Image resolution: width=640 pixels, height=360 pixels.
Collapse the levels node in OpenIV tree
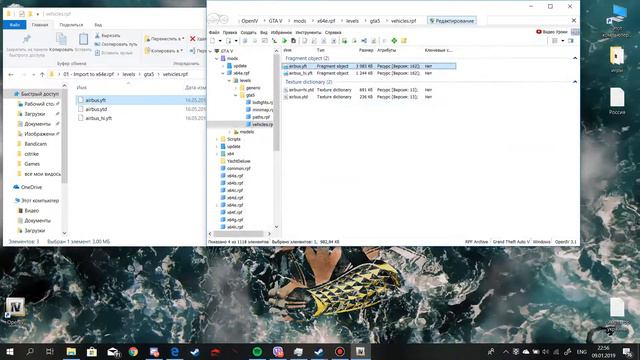coord(229,80)
